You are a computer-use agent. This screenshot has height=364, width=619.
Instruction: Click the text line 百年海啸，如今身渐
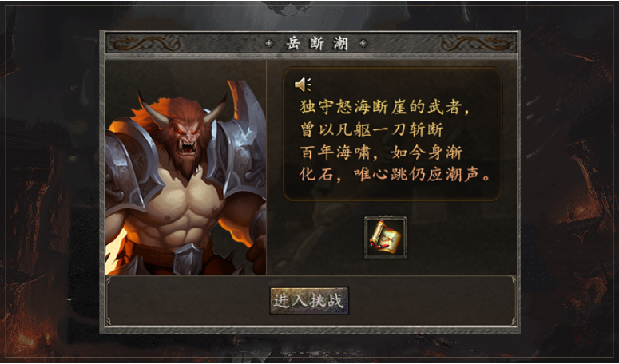coord(381,152)
